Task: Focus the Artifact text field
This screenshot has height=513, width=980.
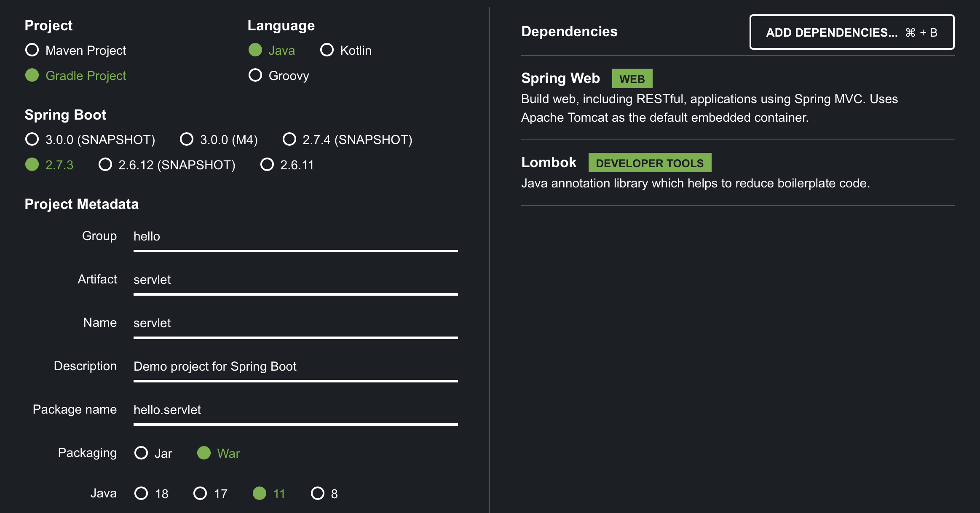Action: point(295,280)
